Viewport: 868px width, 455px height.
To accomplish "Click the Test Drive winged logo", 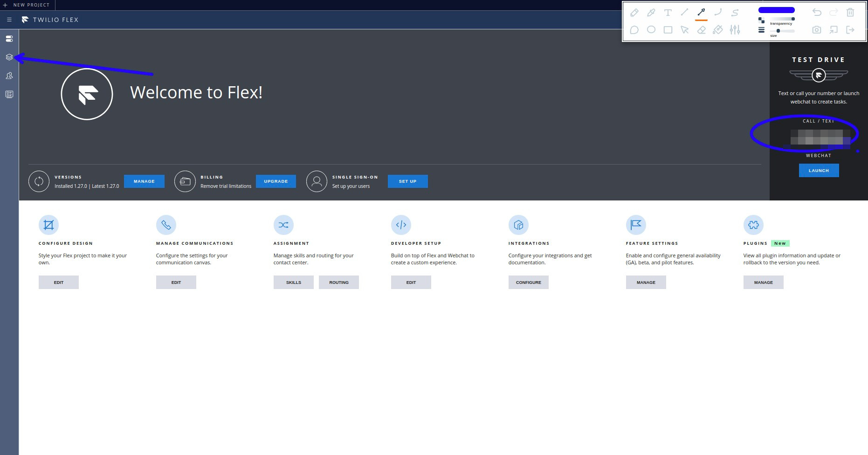I will click(x=819, y=75).
